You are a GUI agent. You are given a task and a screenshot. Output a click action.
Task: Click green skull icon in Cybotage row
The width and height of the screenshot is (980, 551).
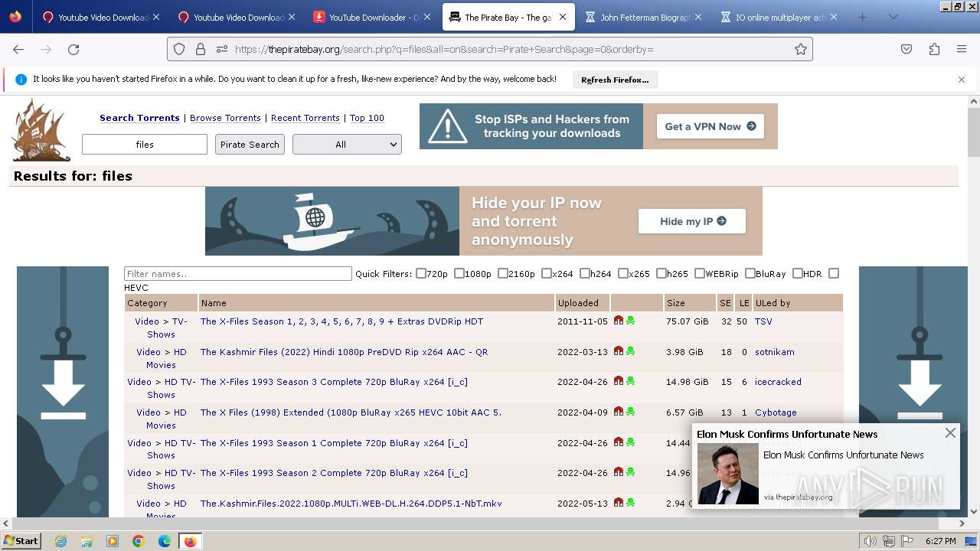(630, 412)
